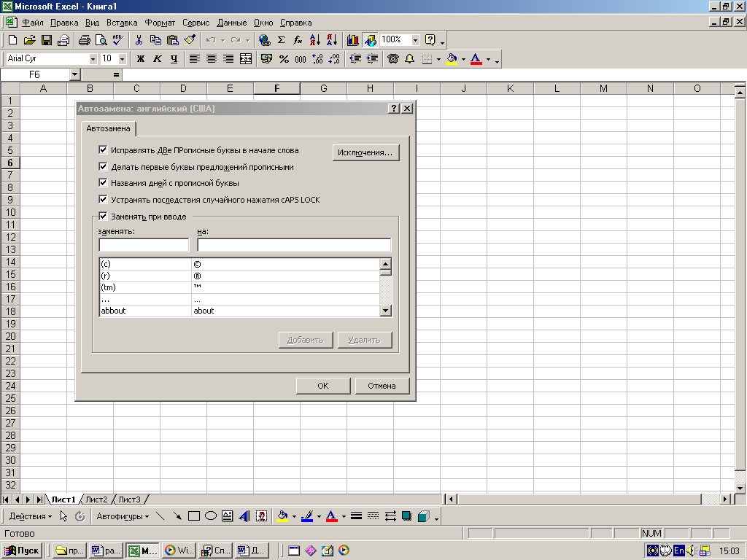747x560 pixels.
Task: Create a new workbook with toolbar icon
Action: pyautogui.click(x=13, y=40)
